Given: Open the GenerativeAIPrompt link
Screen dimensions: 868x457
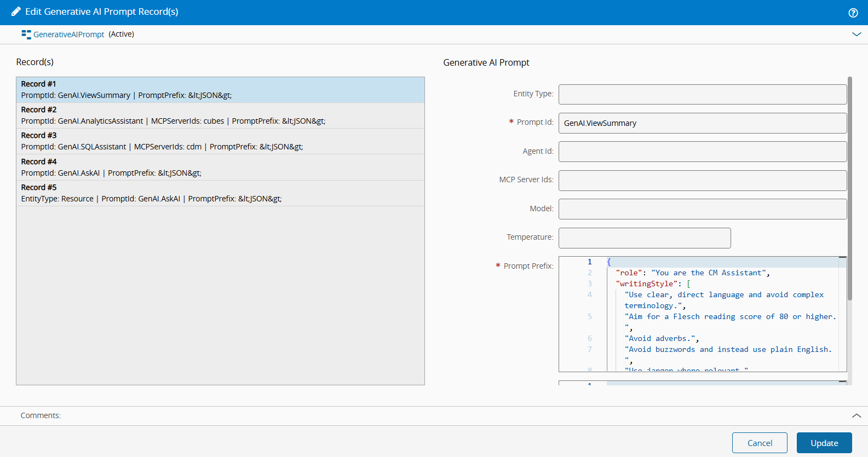Looking at the screenshot, I should pyautogui.click(x=68, y=34).
